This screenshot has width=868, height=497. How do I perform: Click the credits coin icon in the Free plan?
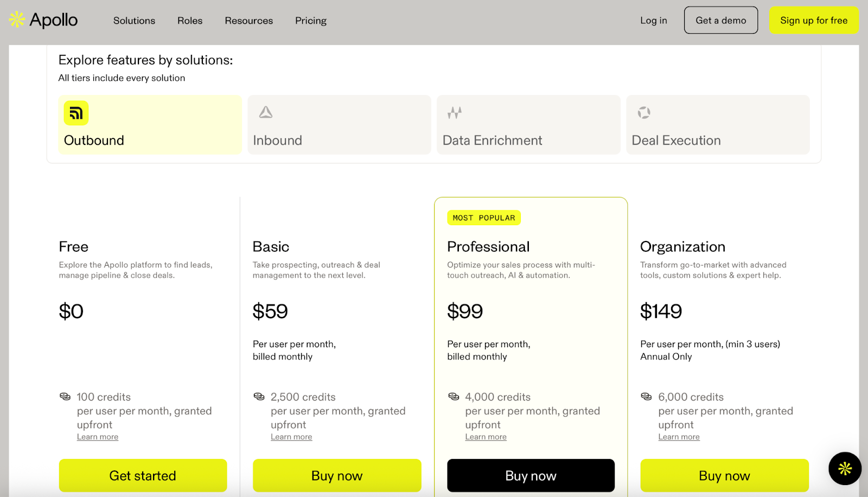point(63,397)
